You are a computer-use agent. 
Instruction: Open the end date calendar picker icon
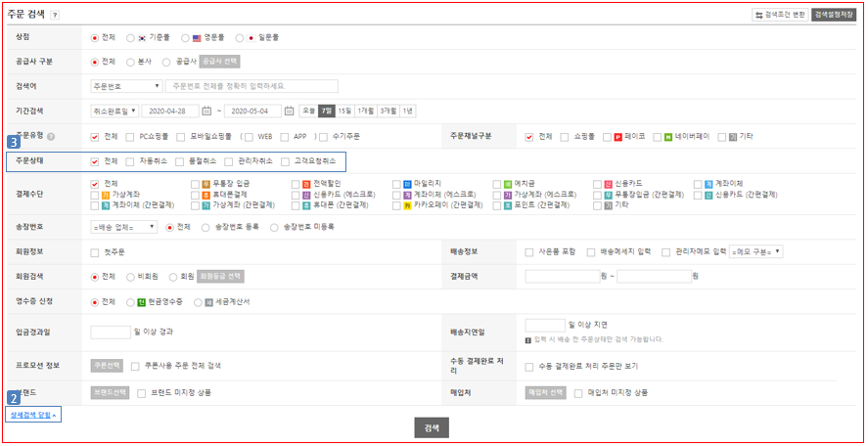[x=289, y=111]
